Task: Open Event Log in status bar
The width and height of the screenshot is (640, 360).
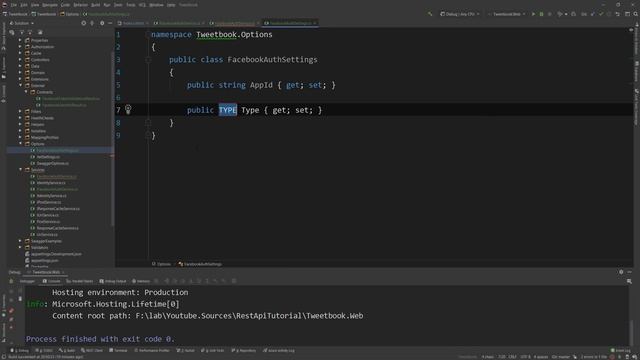Action: 620,351
